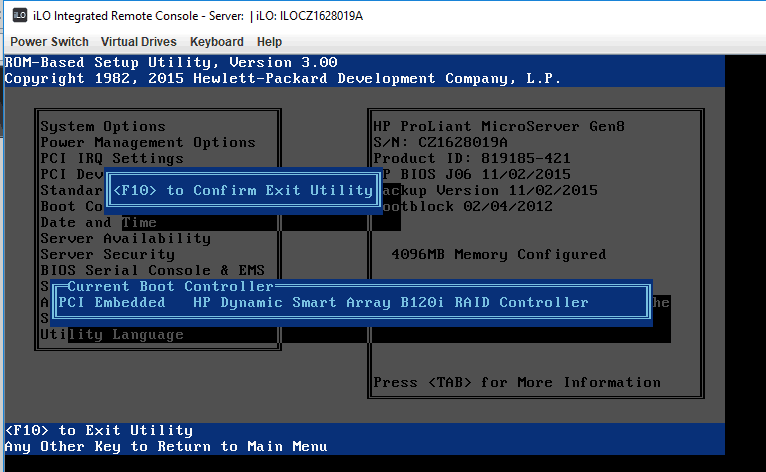Select Server Availability entry

coord(126,238)
